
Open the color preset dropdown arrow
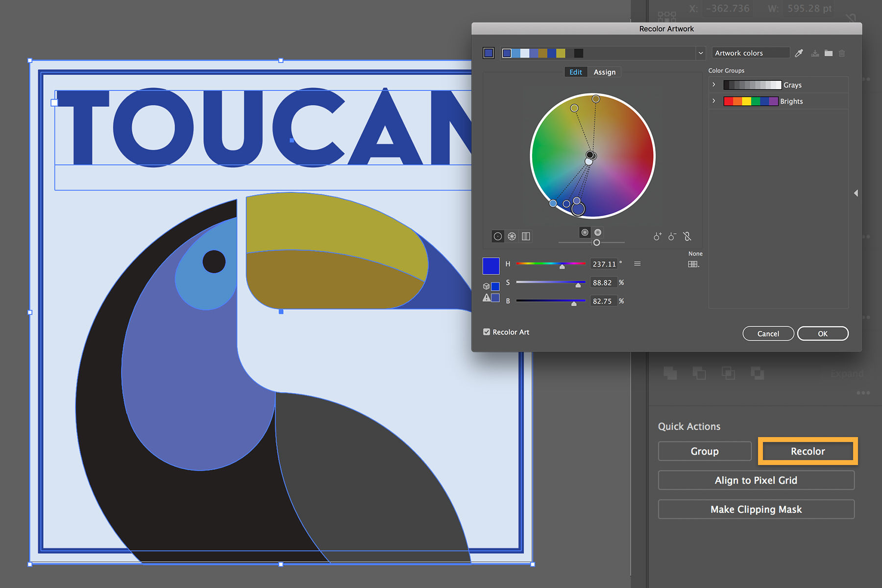[701, 53]
